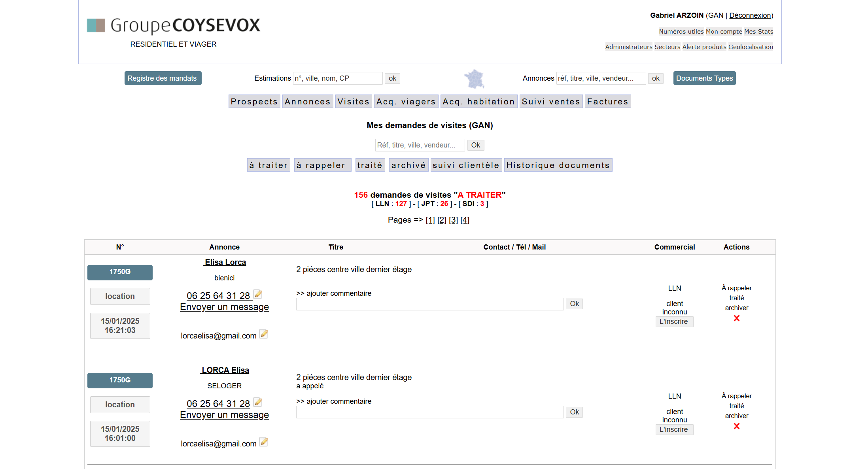Open the Prospects tab

pos(254,102)
